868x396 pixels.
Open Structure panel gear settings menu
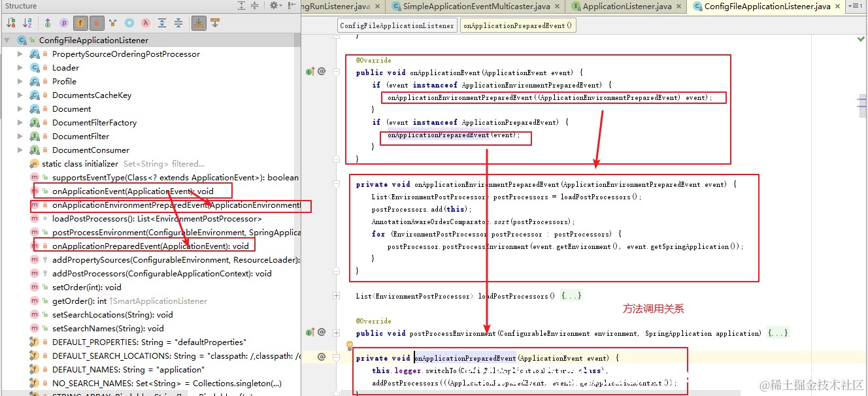click(x=275, y=6)
